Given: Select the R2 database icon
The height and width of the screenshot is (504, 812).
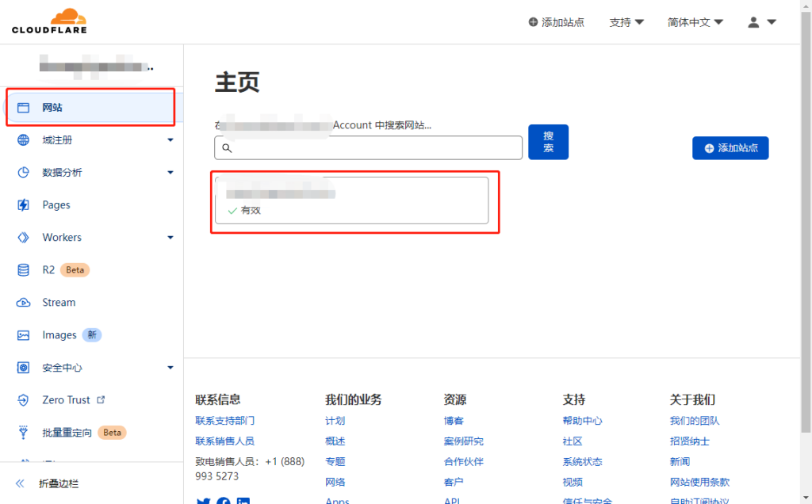Looking at the screenshot, I should (x=24, y=270).
